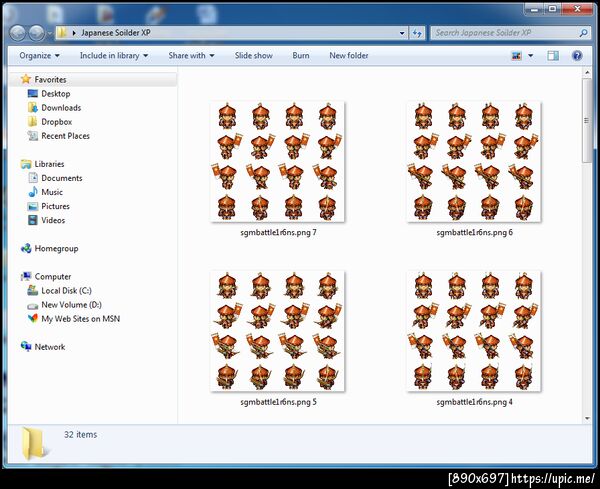Select Computer in the navigation pane
Image resolution: width=600 pixels, height=489 pixels.
pos(53,276)
